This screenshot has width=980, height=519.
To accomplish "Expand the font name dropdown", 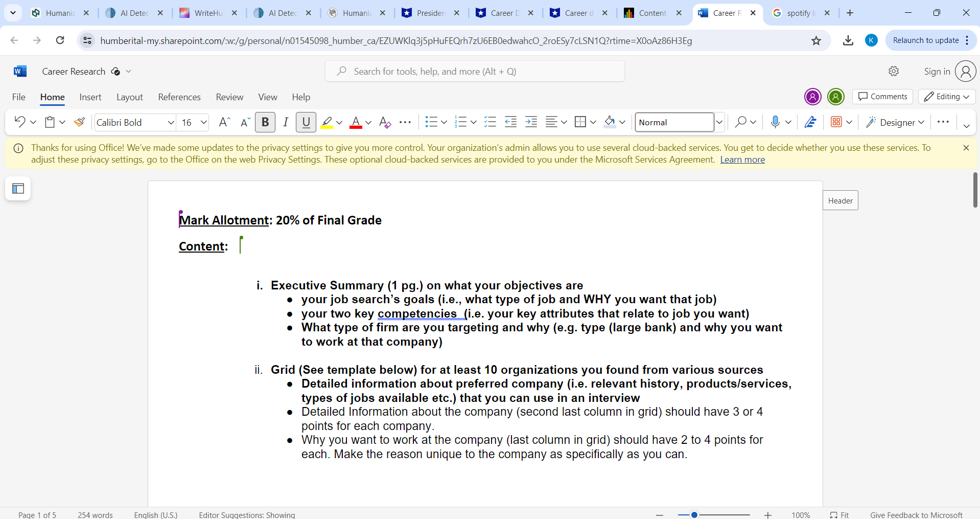I will (x=171, y=122).
